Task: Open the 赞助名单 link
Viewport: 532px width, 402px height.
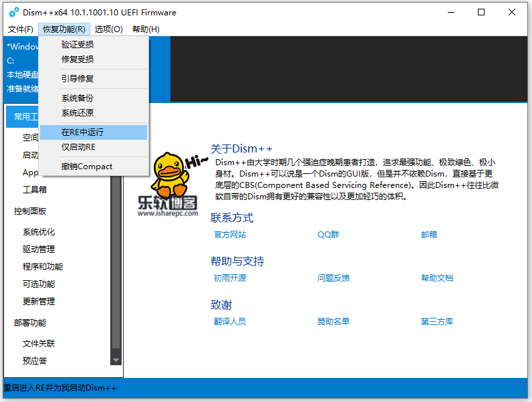Action: (x=334, y=322)
